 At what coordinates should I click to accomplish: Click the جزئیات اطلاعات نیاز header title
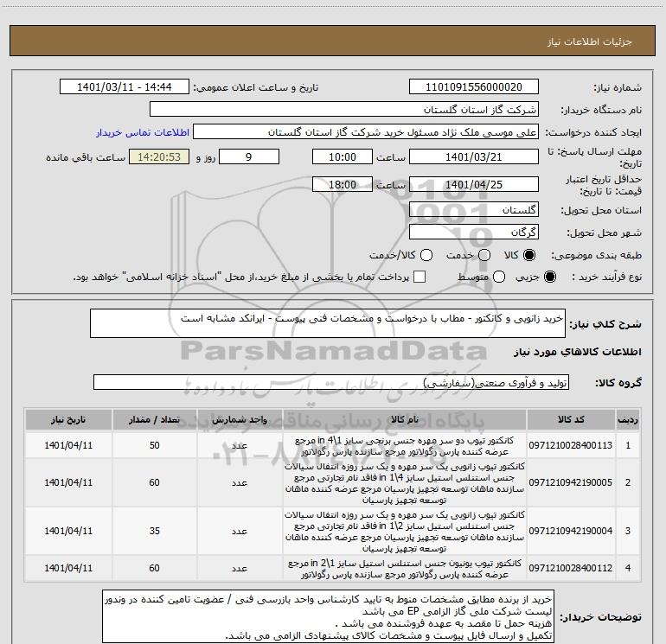point(589,41)
